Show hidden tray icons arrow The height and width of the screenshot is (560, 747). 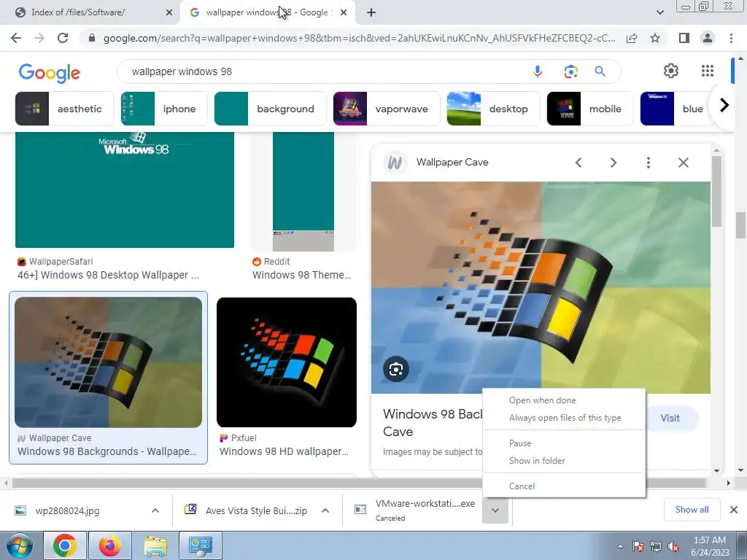[620, 547]
